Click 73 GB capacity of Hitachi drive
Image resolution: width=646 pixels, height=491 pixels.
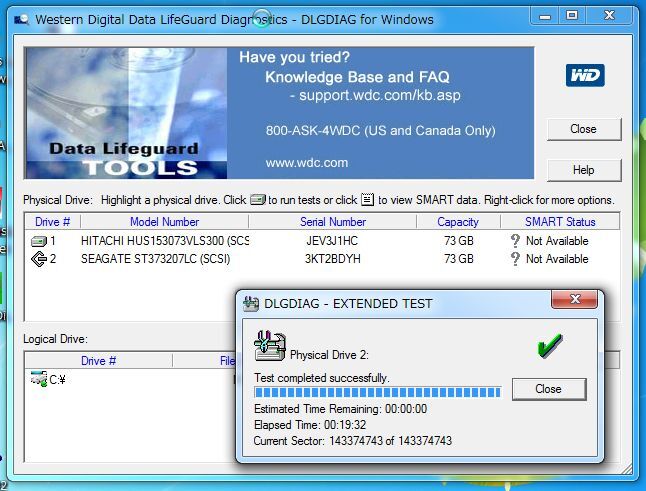point(459,241)
